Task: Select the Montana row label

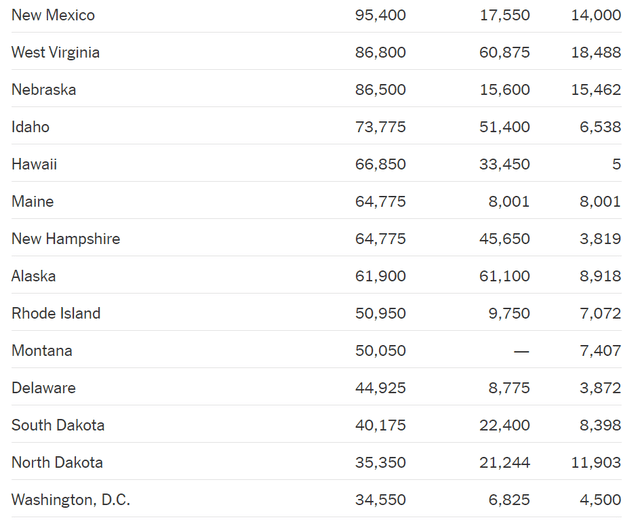Action: (x=42, y=351)
